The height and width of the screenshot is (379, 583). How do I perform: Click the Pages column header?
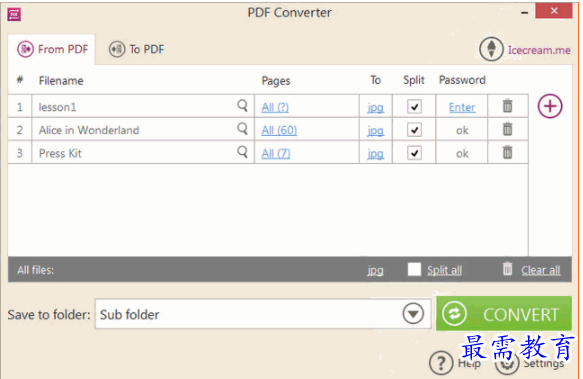[276, 81]
